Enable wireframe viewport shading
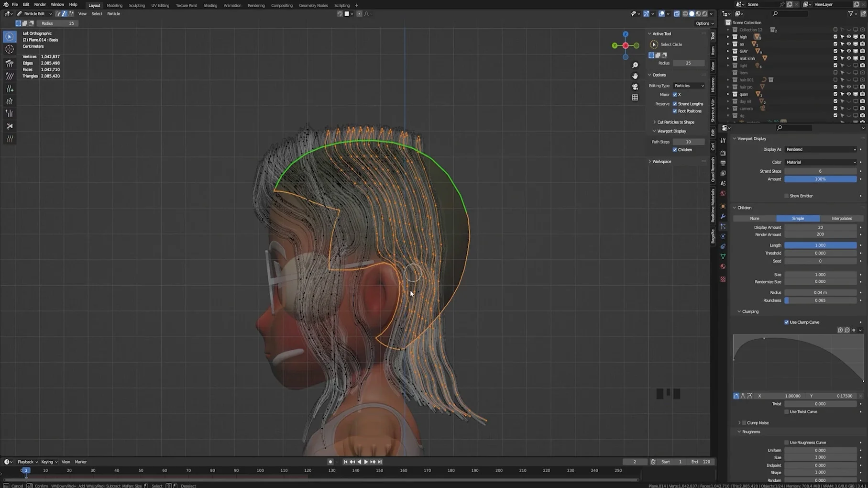 coord(685,14)
